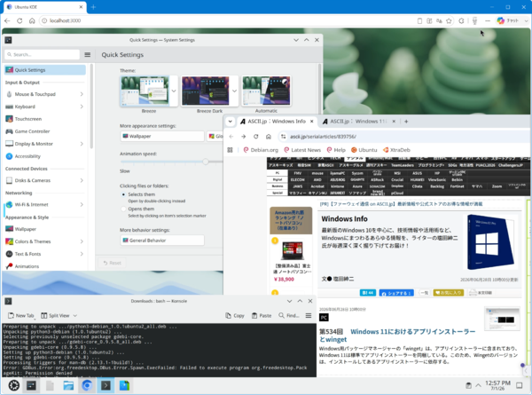The height and width of the screenshot is (395, 532).
Task: Open the Split View dropdown arrow in Konsole
Action: click(75, 315)
